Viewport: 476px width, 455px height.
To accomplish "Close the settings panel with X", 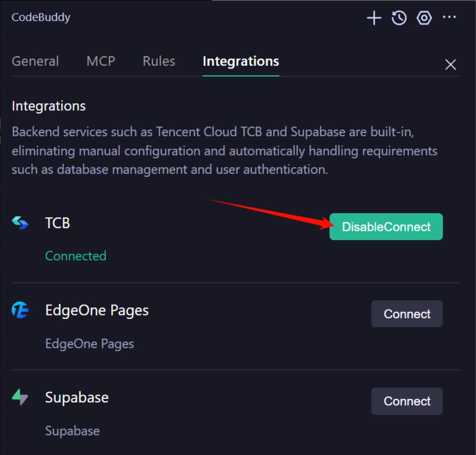I will click(450, 64).
